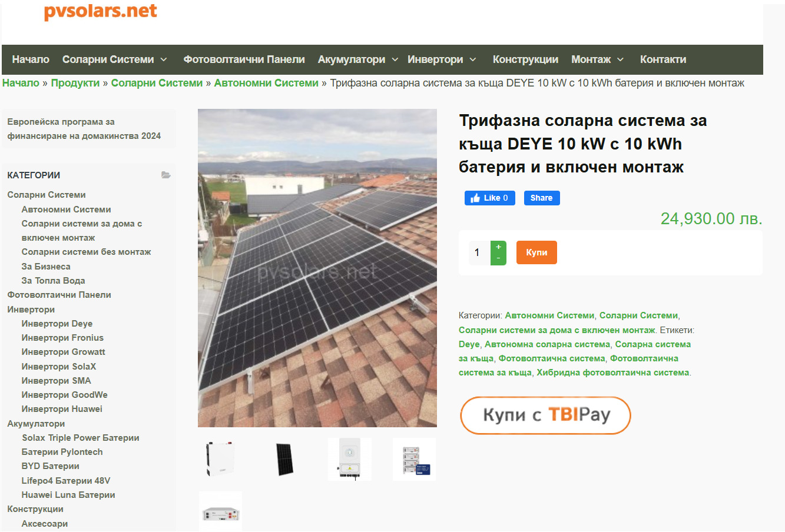785x532 pixels.
Task: Click the Facebook Like button
Action: 489,198
